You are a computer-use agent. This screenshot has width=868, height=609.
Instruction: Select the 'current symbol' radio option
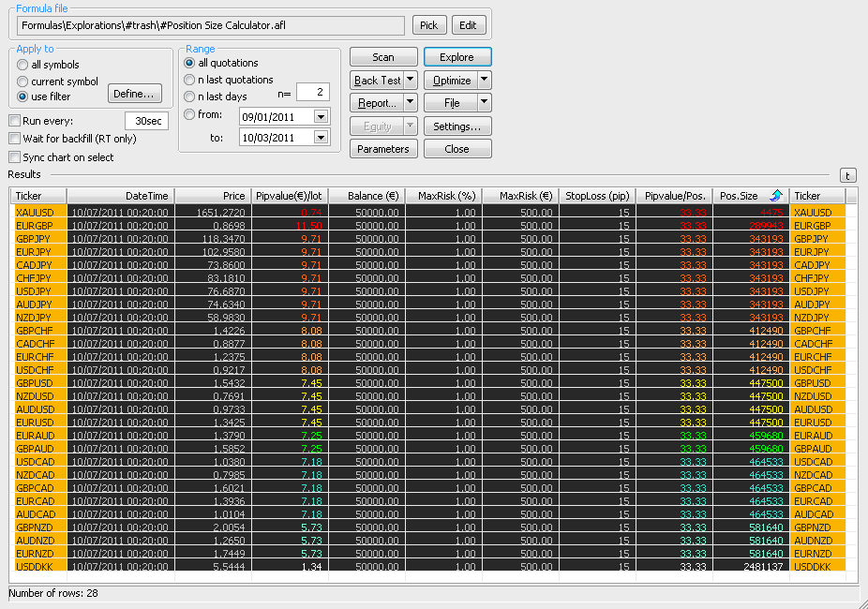[23, 81]
